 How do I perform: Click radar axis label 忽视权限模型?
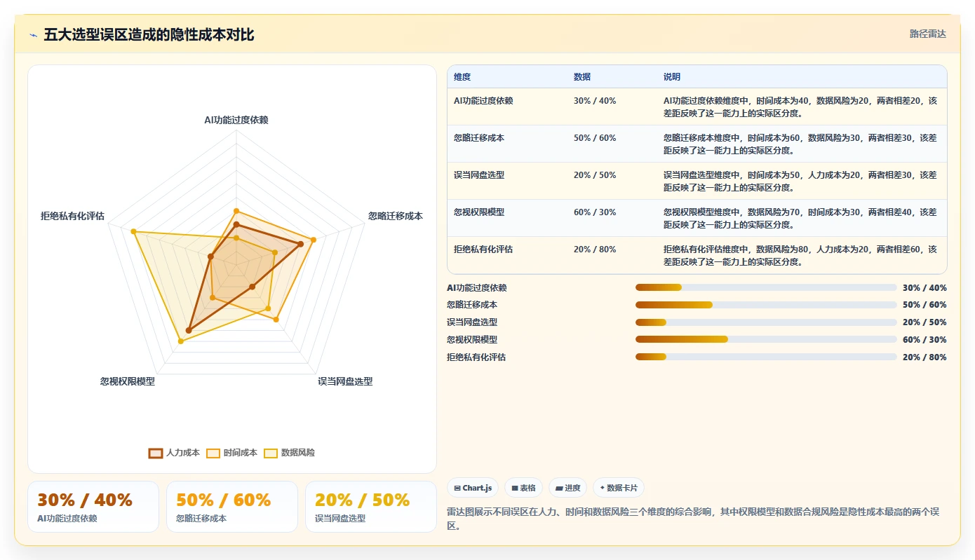click(x=128, y=382)
